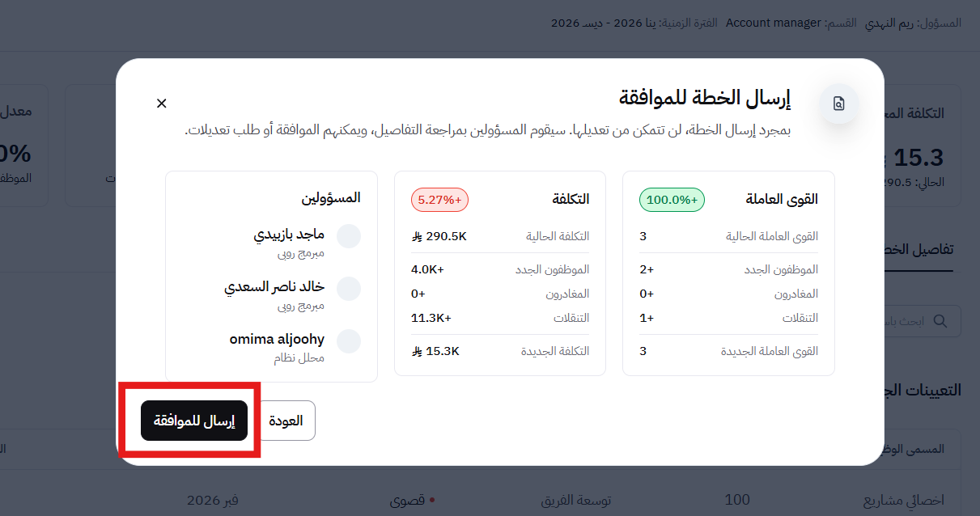The height and width of the screenshot is (516, 980).
Task: Click the document review icon in dialog header
Action: coord(838,104)
